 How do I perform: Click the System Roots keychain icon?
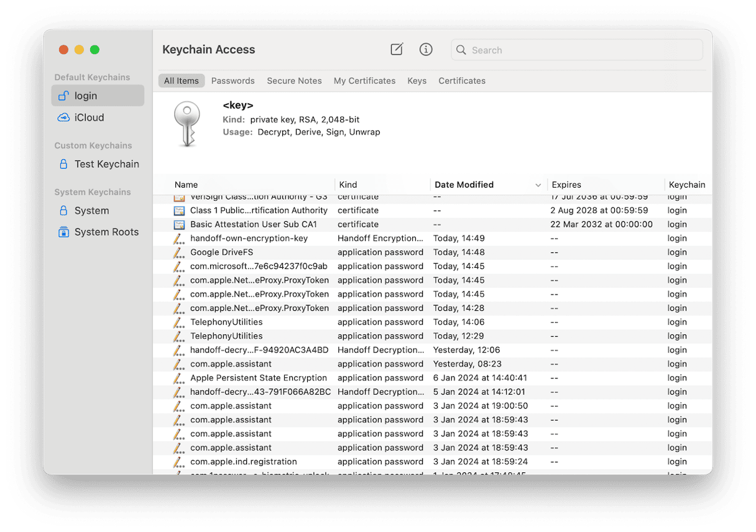coord(63,232)
